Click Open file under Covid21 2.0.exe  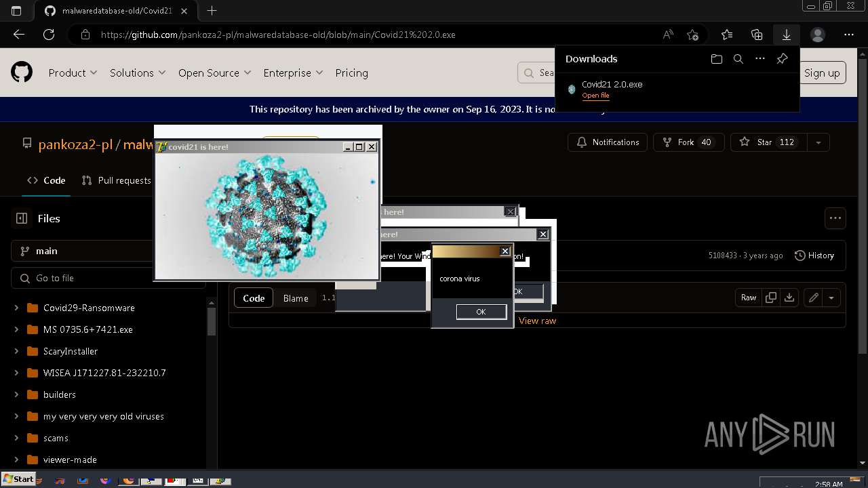pos(595,96)
